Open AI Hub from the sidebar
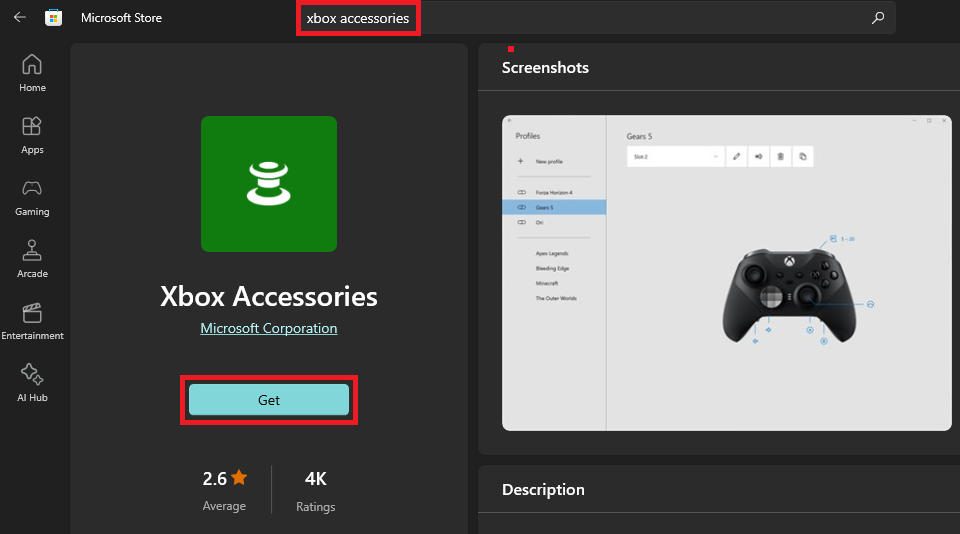Screen dimensions: 960x534 pyautogui.click(x=32, y=383)
